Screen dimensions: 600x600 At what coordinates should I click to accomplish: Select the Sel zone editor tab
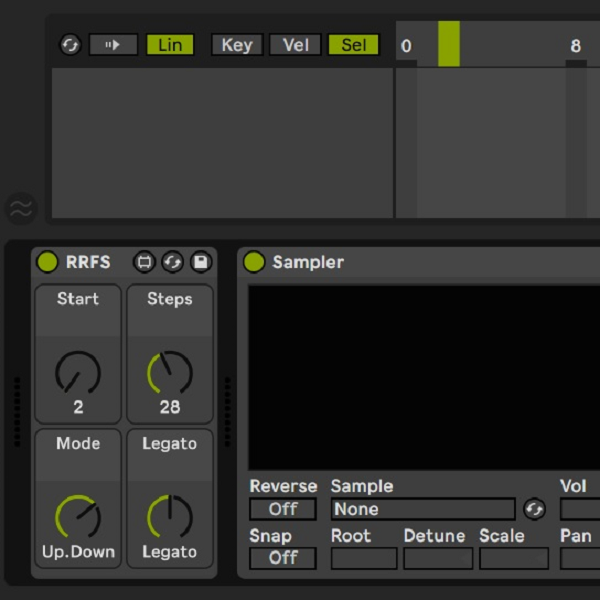[x=353, y=45]
